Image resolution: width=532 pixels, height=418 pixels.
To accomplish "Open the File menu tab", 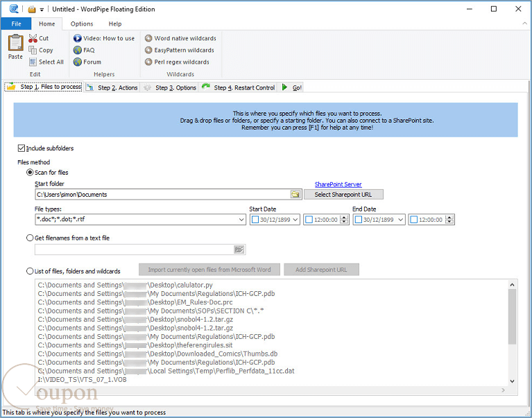I will [x=16, y=24].
